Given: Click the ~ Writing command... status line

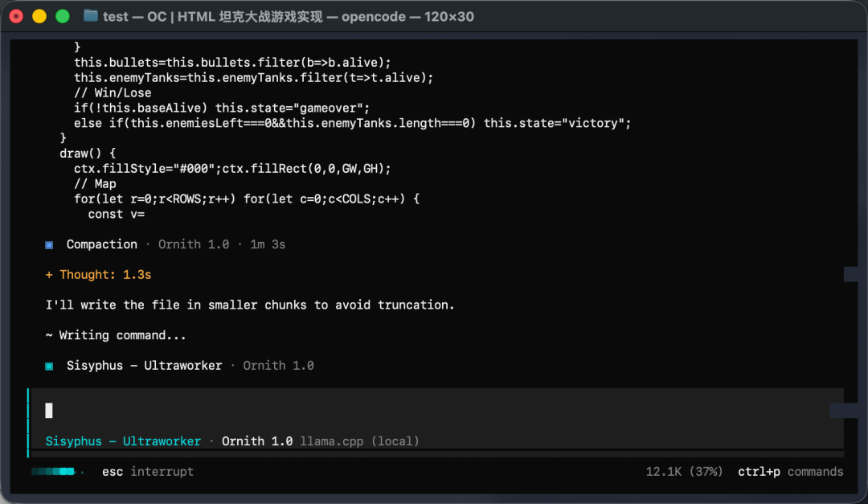Looking at the screenshot, I should coord(116,336).
